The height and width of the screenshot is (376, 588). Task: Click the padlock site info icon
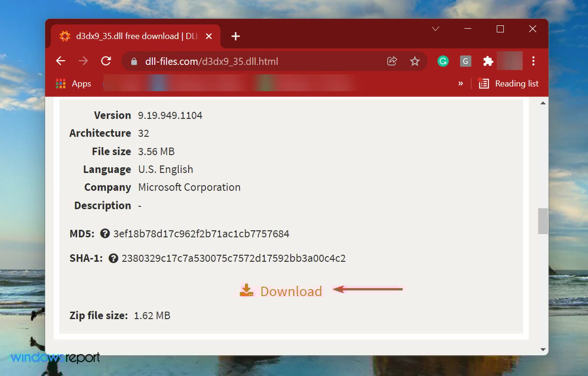point(134,62)
